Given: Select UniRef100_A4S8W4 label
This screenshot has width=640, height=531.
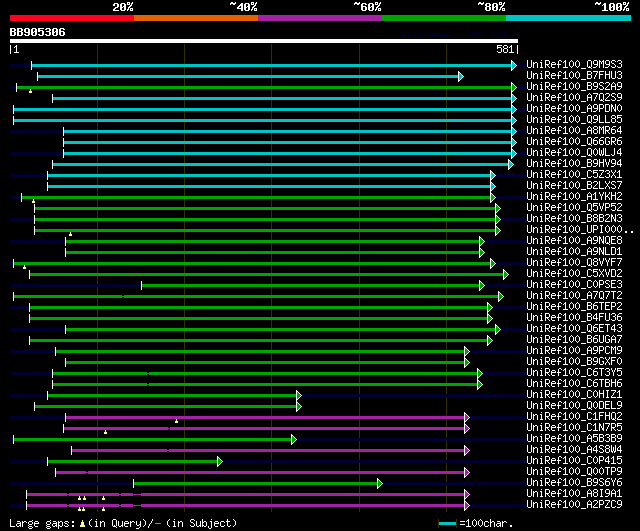Looking at the screenshot, I should point(574,450).
